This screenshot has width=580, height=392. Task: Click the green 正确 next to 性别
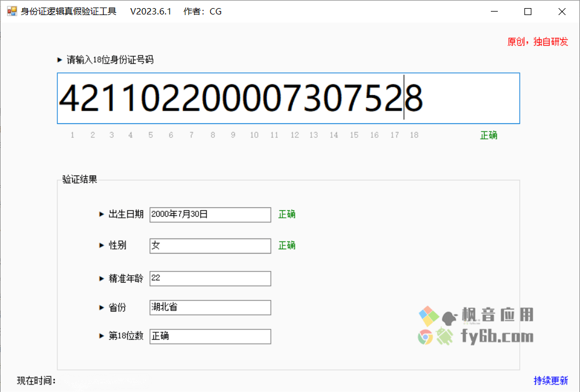point(287,246)
